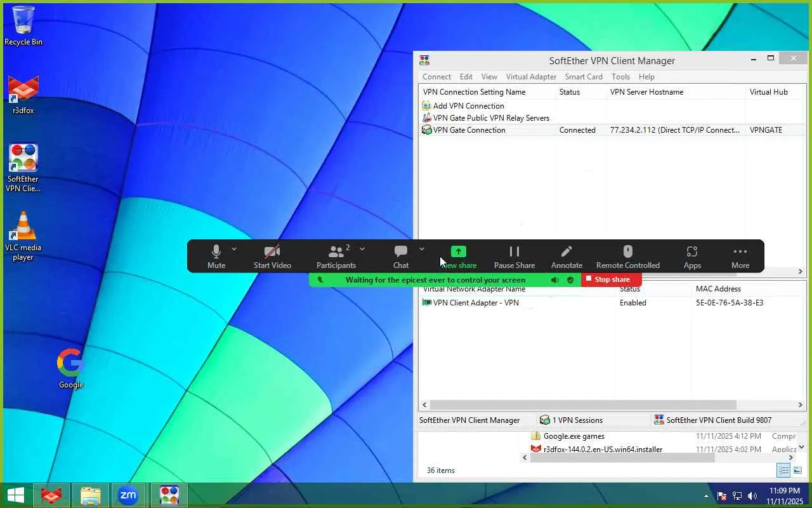The height and width of the screenshot is (508, 812).
Task: Open Zoom Apps
Action: point(692,257)
